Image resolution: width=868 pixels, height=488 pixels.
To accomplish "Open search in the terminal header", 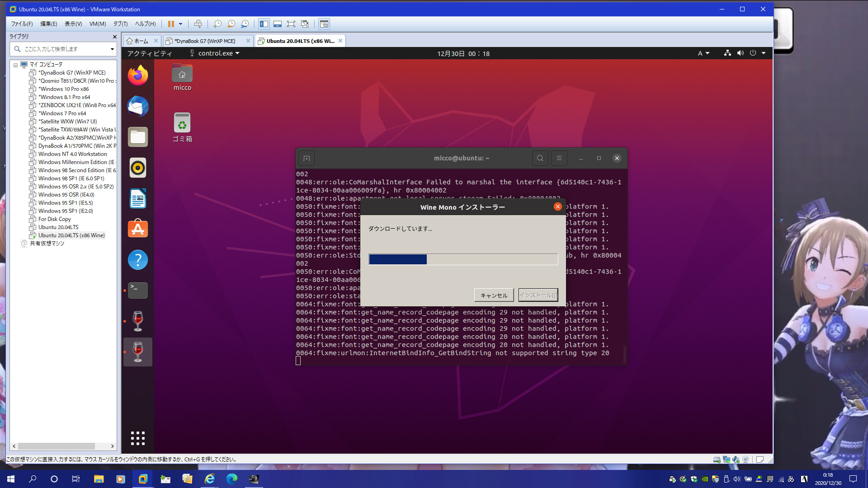I will (x=540, y=158).
